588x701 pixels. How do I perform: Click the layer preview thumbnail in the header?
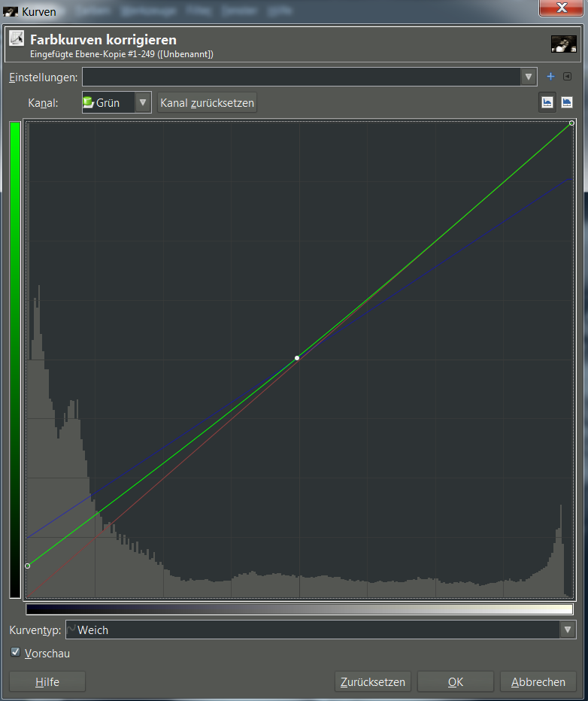[563, 44]
